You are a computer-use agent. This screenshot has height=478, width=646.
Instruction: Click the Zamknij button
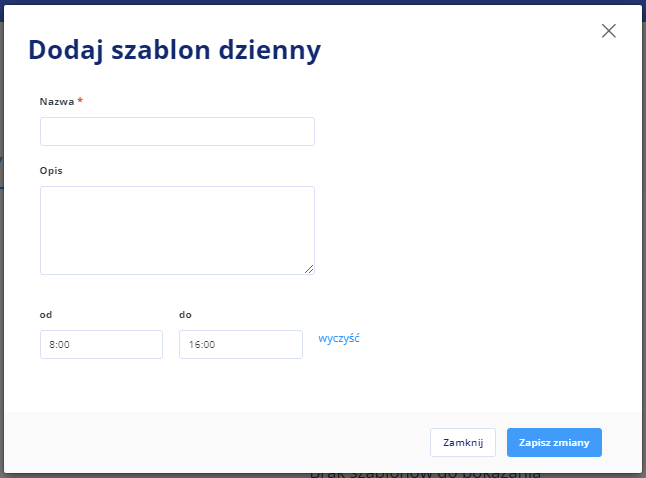(x=463, y=443)
